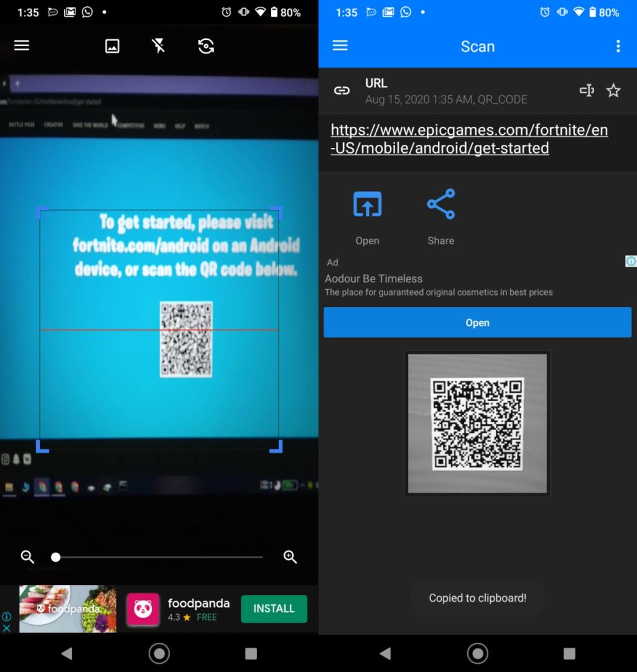This screenshot has height=672, width=637.
Task: Tap the rename icon on the scan result
Action: click(587, 90)
